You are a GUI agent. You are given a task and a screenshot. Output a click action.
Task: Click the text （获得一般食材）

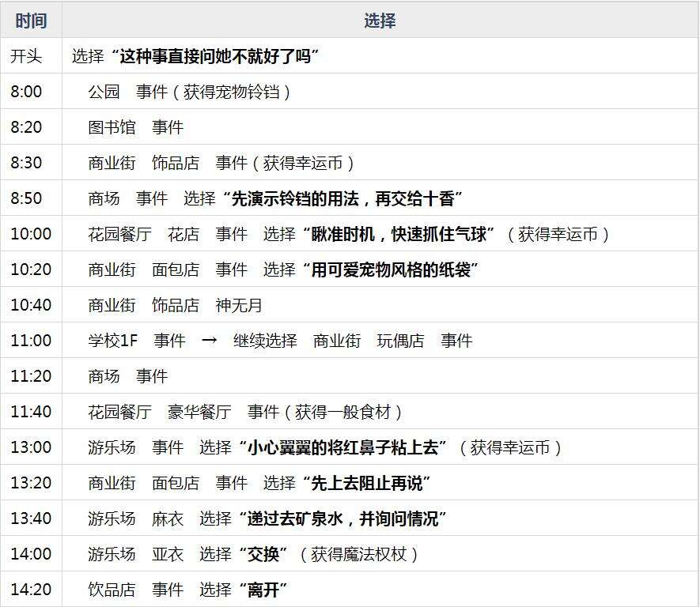pos(342,412)
